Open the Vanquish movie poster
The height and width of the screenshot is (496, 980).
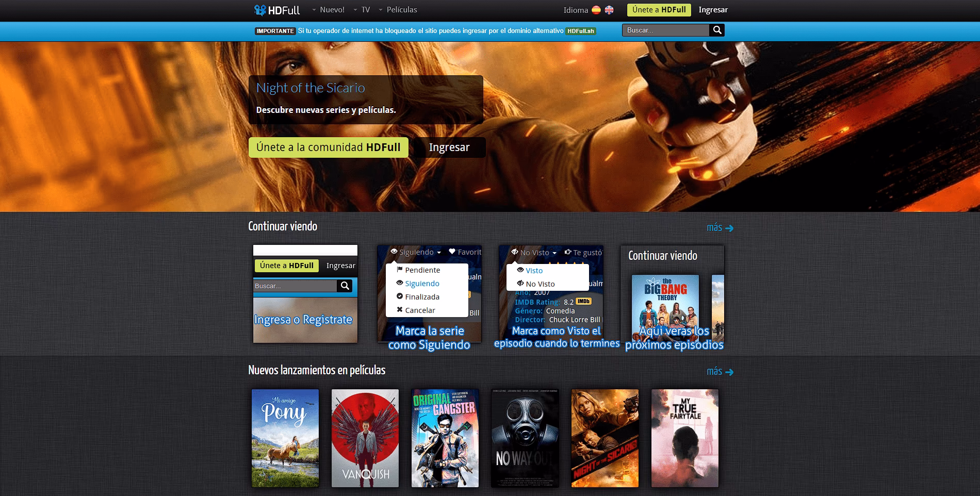(x=365, y=438)
